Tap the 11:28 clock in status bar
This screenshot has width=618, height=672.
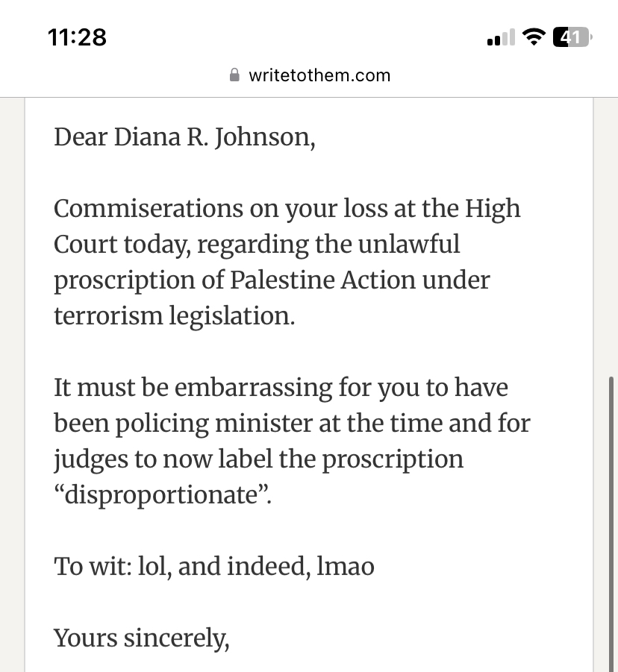click(77, 37)
